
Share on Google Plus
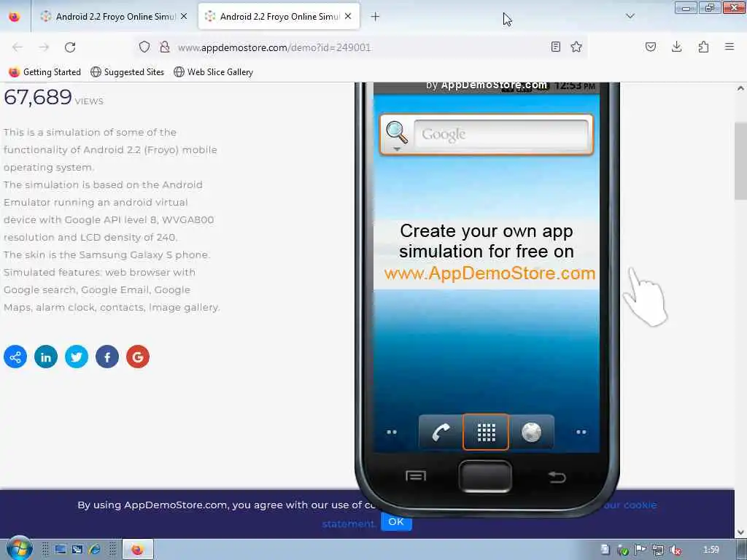[x=138, y=357]
